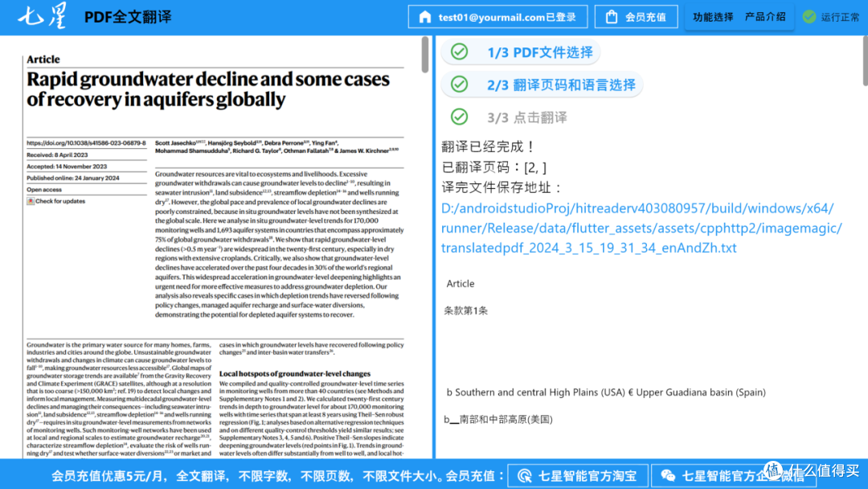Click the 'Article' label in the PDF page

[x=43, y=60]
